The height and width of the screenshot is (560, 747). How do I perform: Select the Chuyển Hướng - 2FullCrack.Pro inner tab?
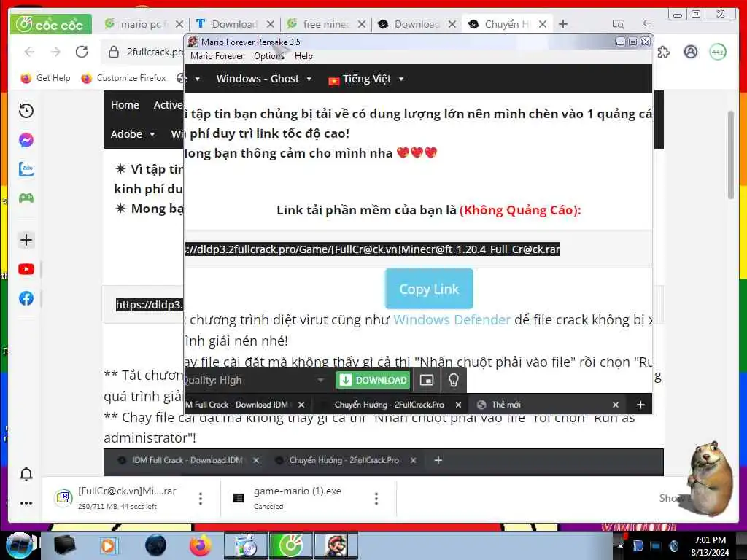(389, 405)
